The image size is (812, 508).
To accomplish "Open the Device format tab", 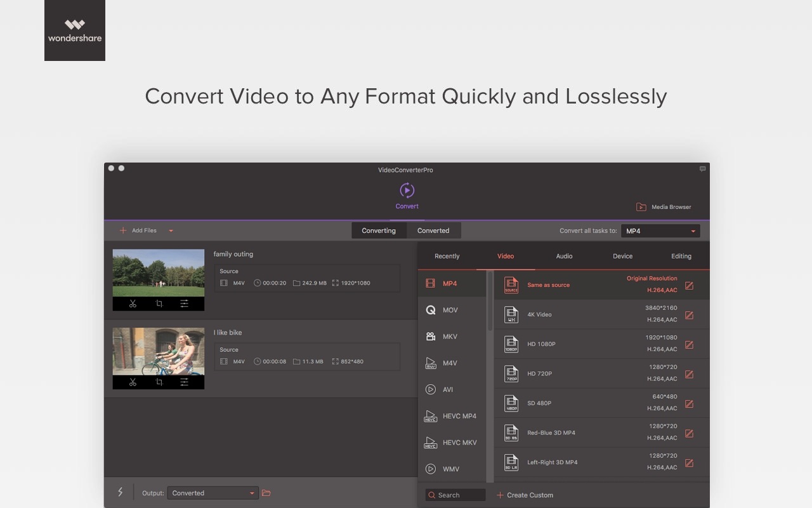I will click(x=622, y=256).
